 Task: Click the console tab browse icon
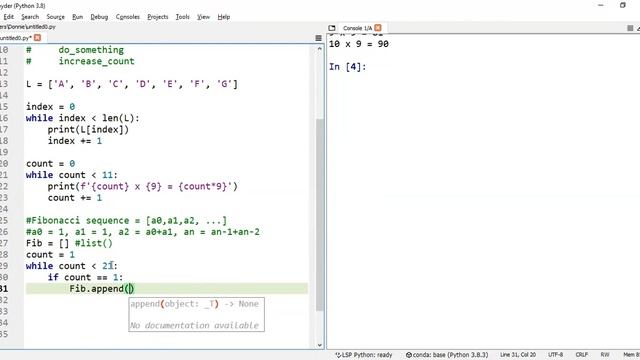[332, 28]
